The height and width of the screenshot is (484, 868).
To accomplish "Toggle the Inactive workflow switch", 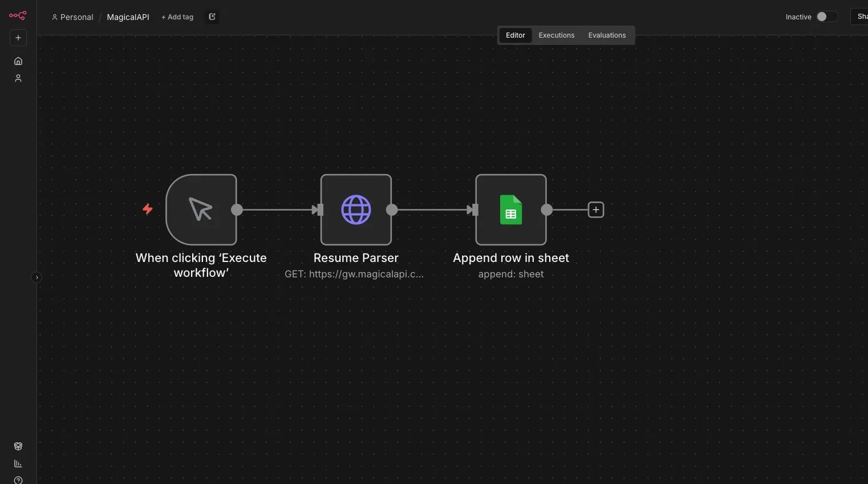I will [x=826, y=17].
